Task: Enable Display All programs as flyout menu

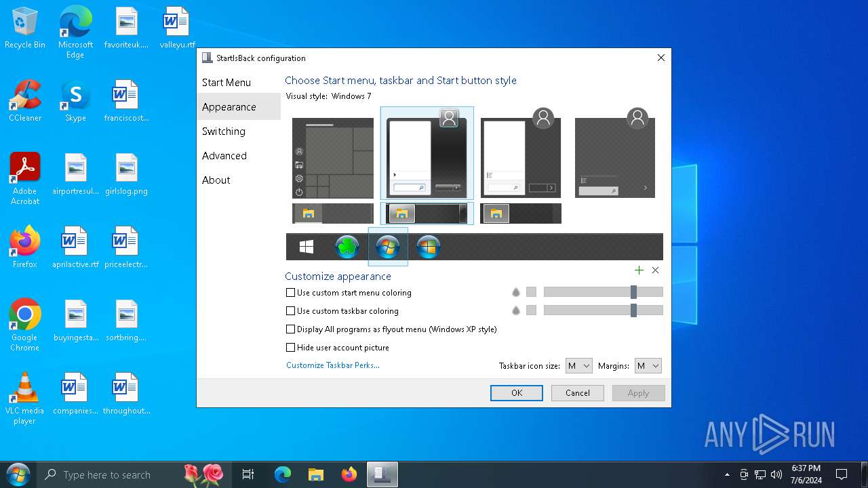Action: pyautogui.click(x=291, y=329)
